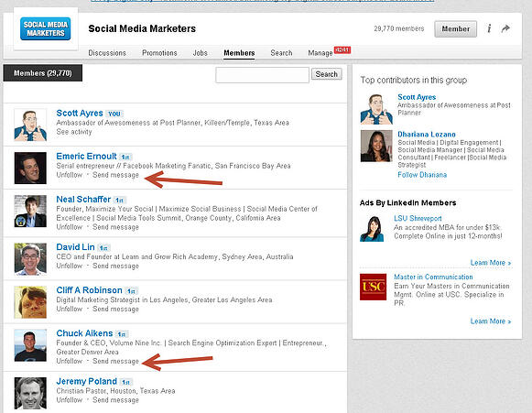Click Emeric Ernoult's profile photo
532x413 pixels.
[x=30, y=168]
